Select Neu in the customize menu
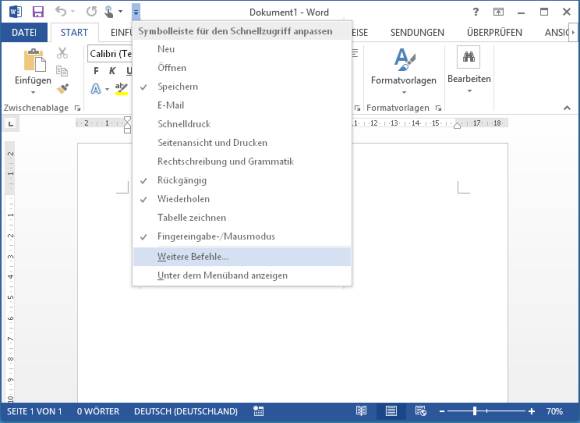Screen dimensions: 580x423 point(242,49)
